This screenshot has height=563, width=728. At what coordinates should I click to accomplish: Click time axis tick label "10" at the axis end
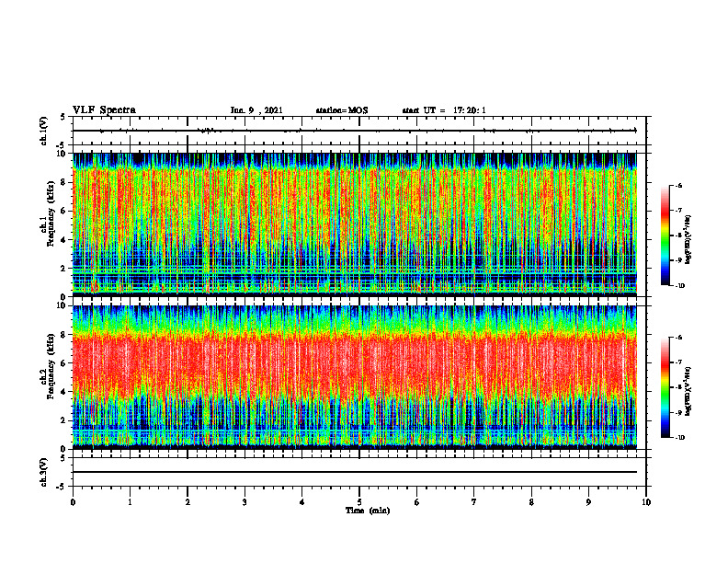pyautogui.click(x=646, y=502)
